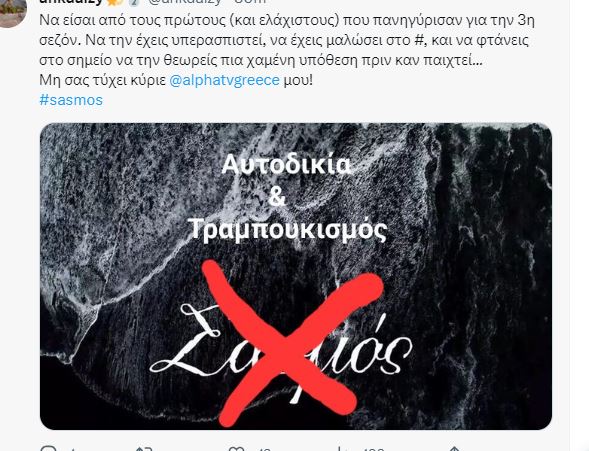Screen dimensions: 589x451
Task: Open the #sasmos hashtag link
Action: pyautogui.click(x=71, y=100)
